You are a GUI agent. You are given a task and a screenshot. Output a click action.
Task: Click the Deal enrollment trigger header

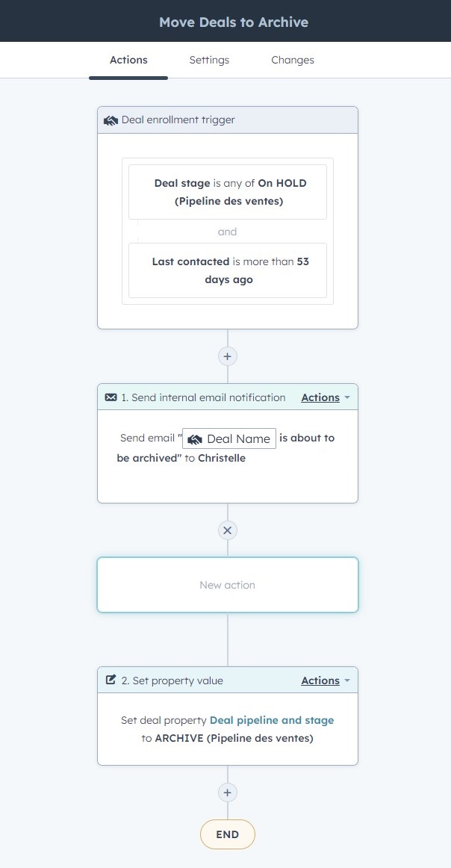pyautogui.click(x=228, y=120)
